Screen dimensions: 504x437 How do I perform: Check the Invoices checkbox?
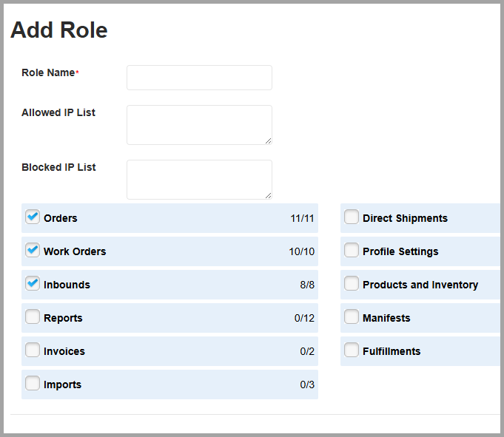click(33, 350)
